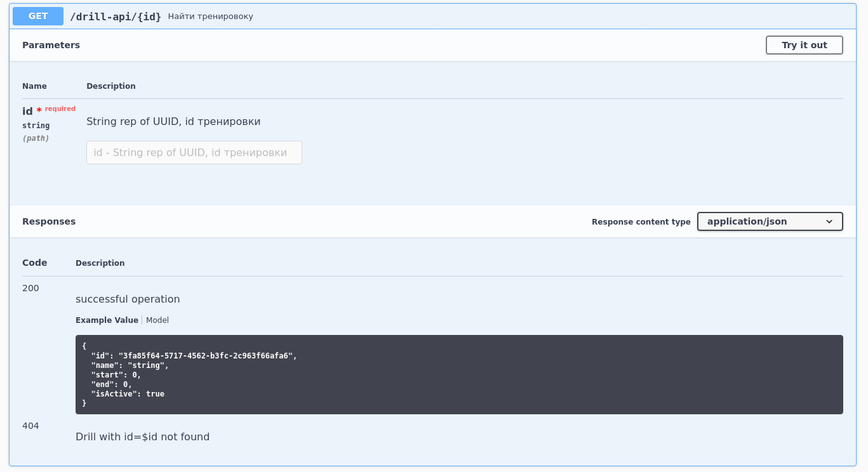868x472 pixels.
Task: Open the Response content type dropdown
Action: 770,221
